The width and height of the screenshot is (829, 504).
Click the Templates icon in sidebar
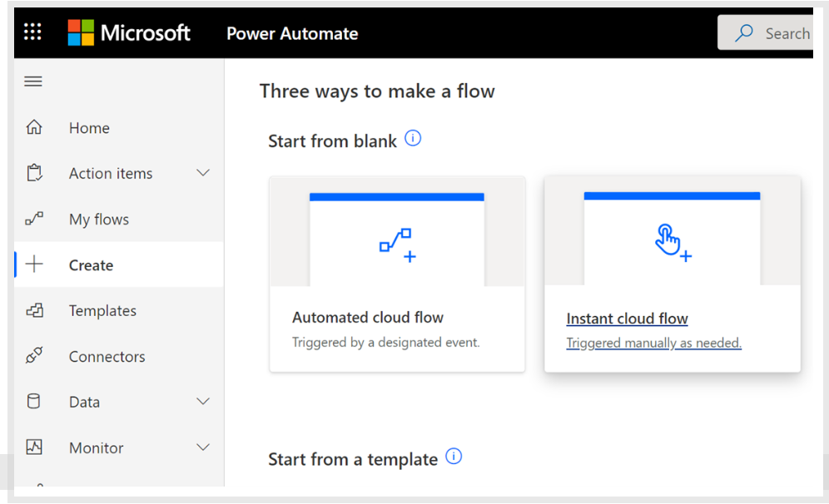(34, 311)
